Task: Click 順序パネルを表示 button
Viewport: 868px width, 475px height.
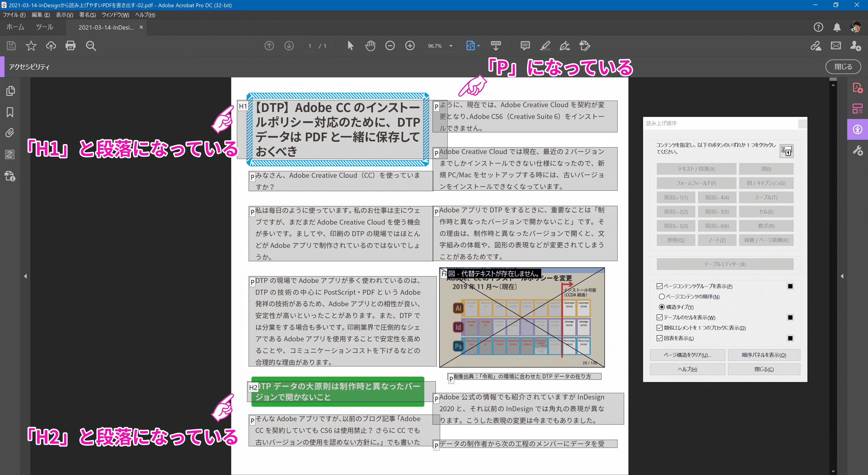Action: coord(764,355)
